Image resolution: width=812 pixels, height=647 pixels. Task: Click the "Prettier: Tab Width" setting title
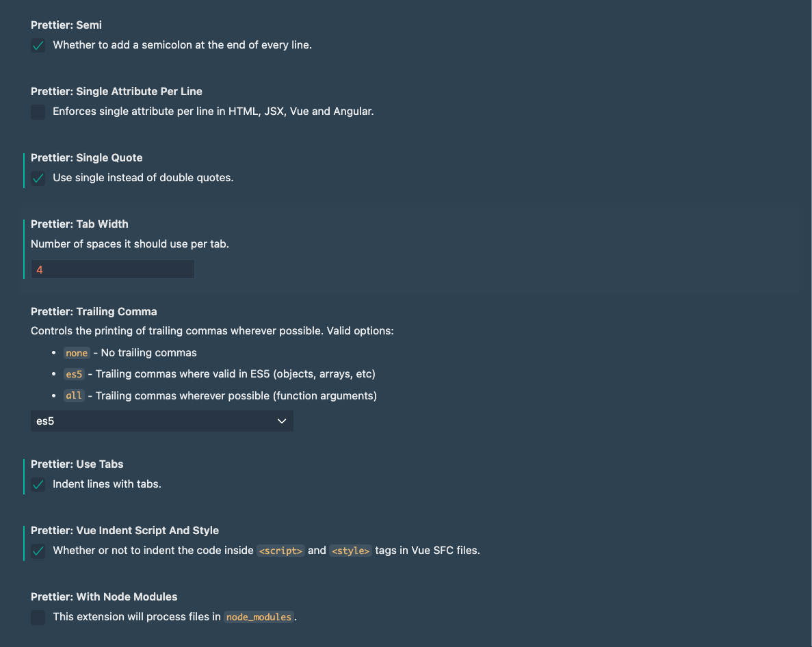click(x=79, y=224)
